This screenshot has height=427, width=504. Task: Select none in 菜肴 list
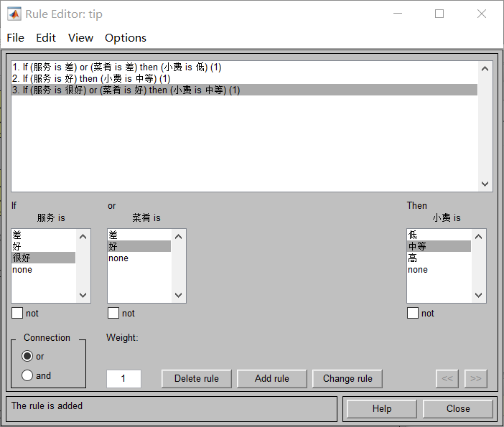[x=139, y=258]
